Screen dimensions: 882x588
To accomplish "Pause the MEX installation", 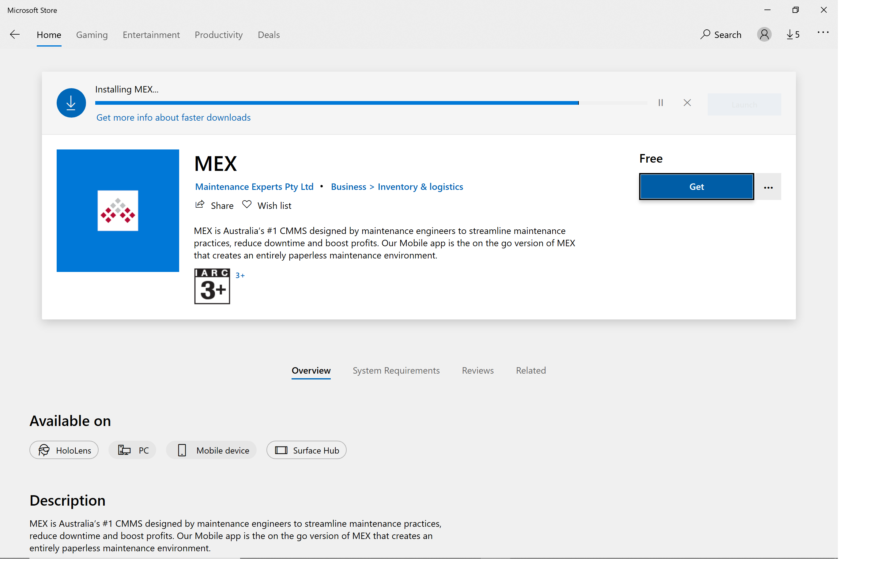I will tap(661, 103).
